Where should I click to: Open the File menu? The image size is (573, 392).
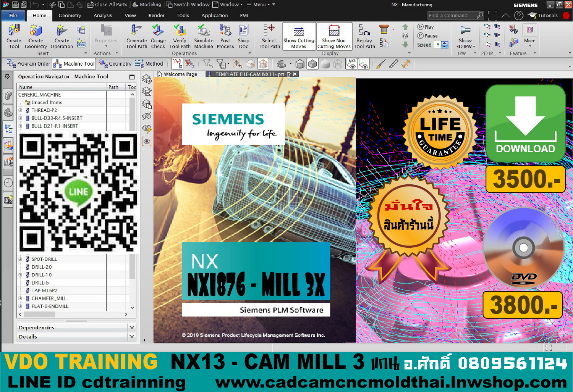tap(13, 16)
